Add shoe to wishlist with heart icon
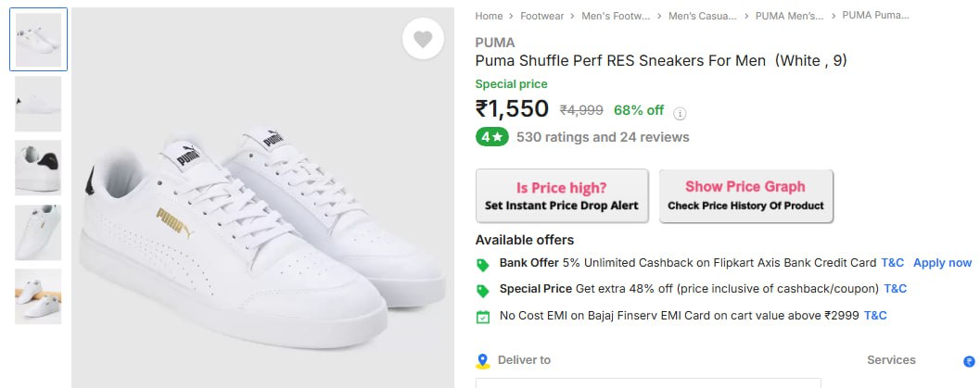The height and width of the screenshot is (388, 980). pyautogui.click(x=423, y=40)
